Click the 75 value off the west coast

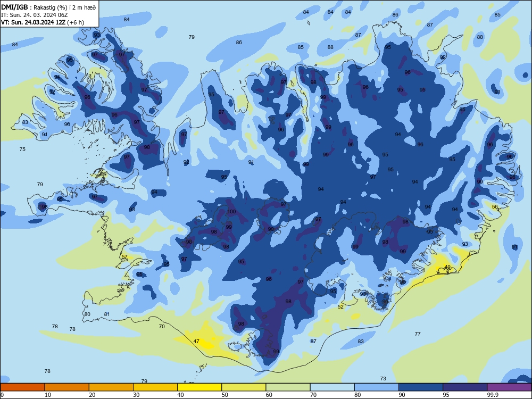22,149
